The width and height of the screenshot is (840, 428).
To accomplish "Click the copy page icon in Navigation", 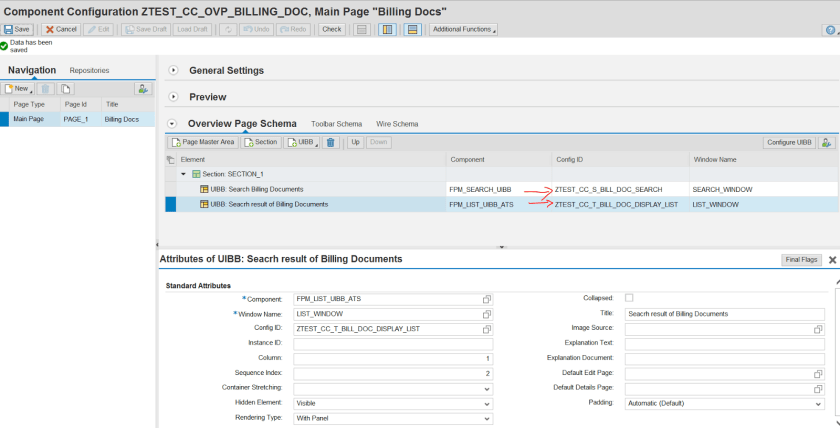I will point(66,89).
